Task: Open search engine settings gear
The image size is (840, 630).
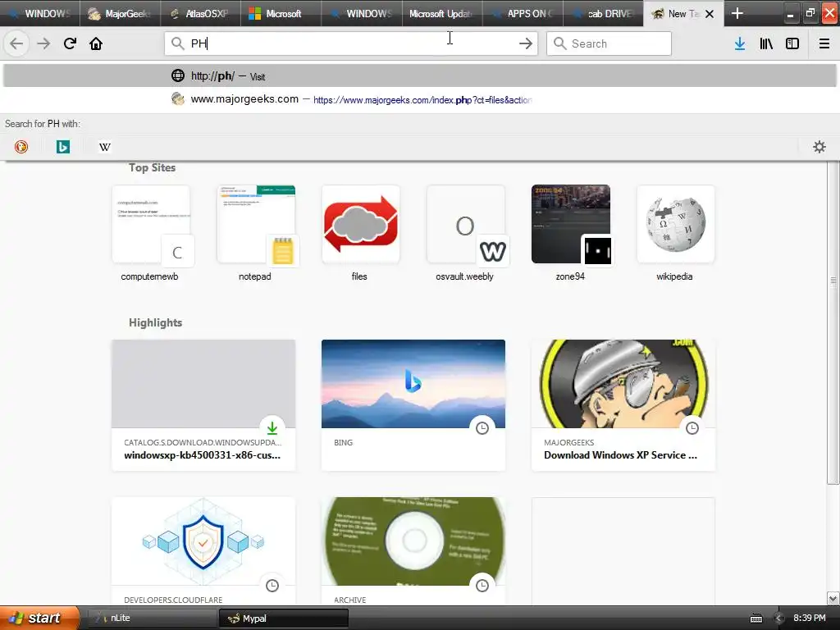Action: click(819, 147)
